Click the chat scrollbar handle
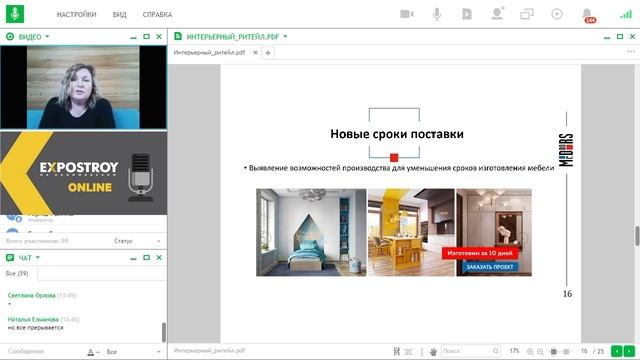 (x=164, y=332)
